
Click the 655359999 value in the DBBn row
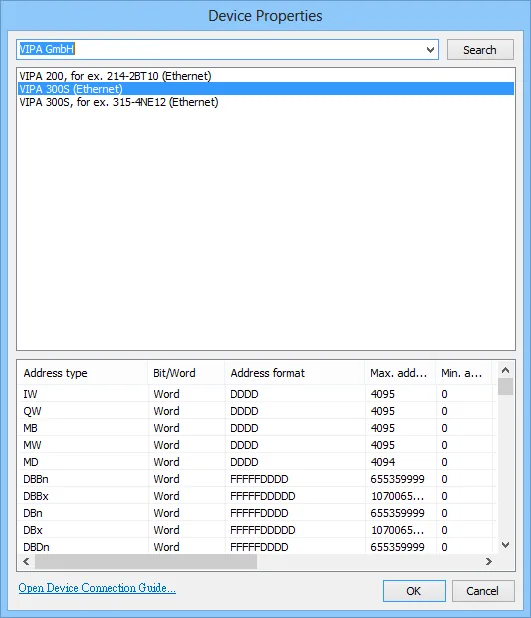pos(397,479)
